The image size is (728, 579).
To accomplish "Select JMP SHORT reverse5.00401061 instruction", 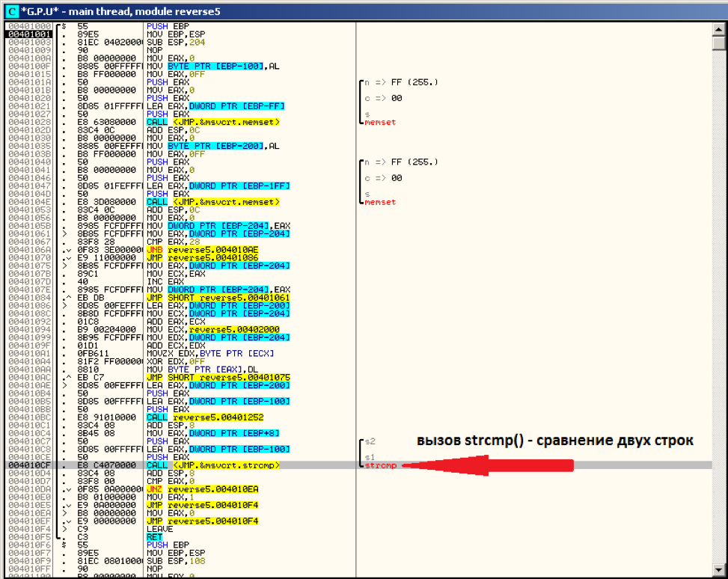I will click(218, 298).
